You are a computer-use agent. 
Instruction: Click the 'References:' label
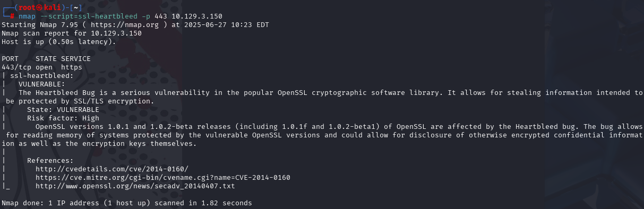[50, 160]
